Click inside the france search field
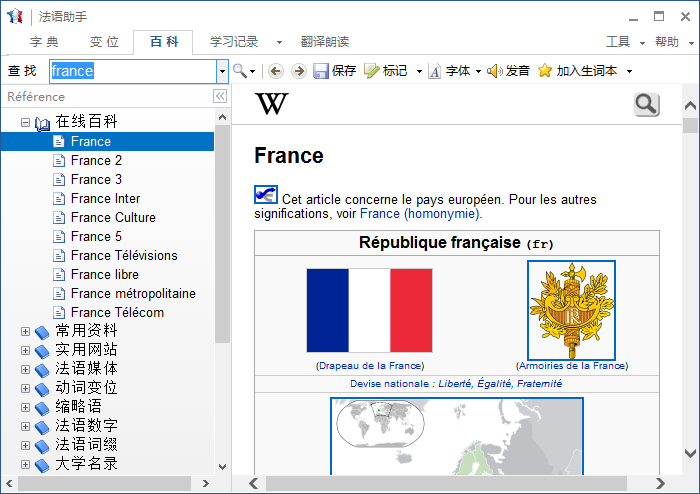700x494 pixels. 133,71
